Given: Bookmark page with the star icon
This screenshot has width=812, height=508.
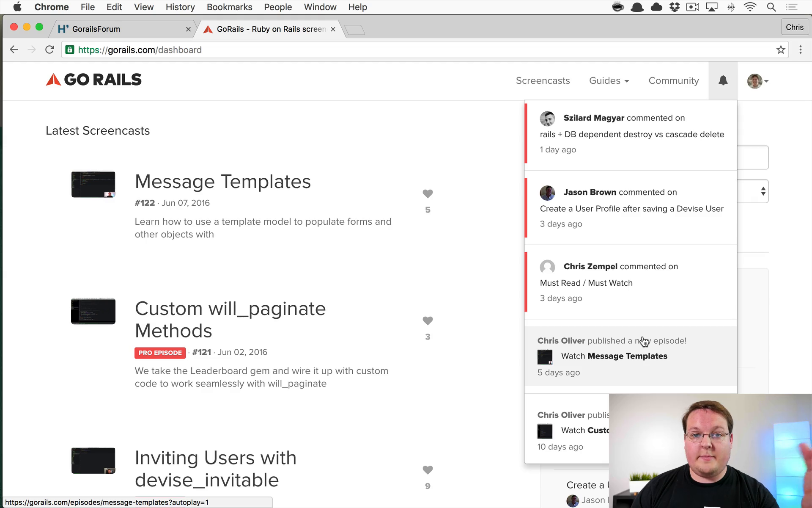Looking at the screenshot, I should click(x=781, y=50).
